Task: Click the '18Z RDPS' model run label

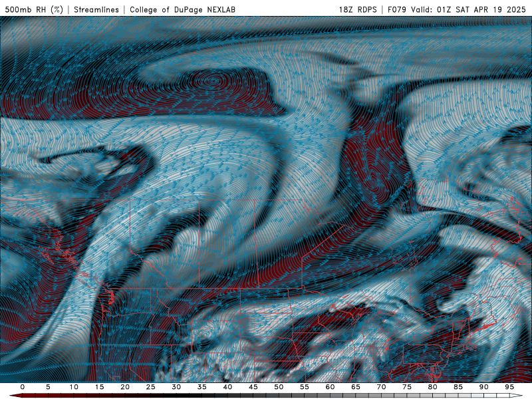Action: pos(358,10)
